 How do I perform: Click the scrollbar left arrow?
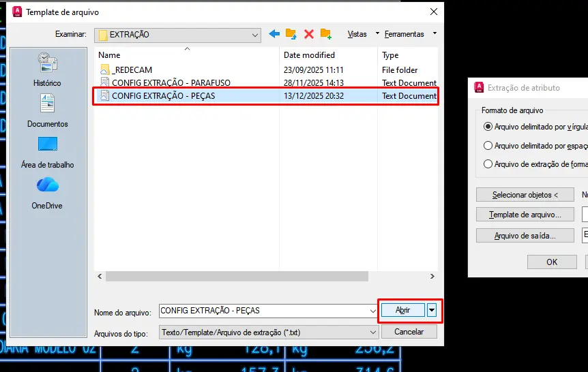(100, 277)
